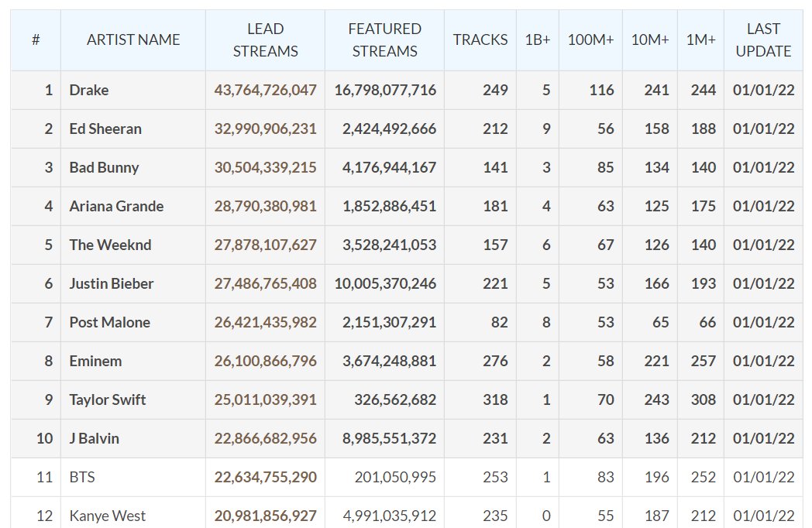
Task: Sort by the FEATURED STREAMS column header
Action: (384, 39)
